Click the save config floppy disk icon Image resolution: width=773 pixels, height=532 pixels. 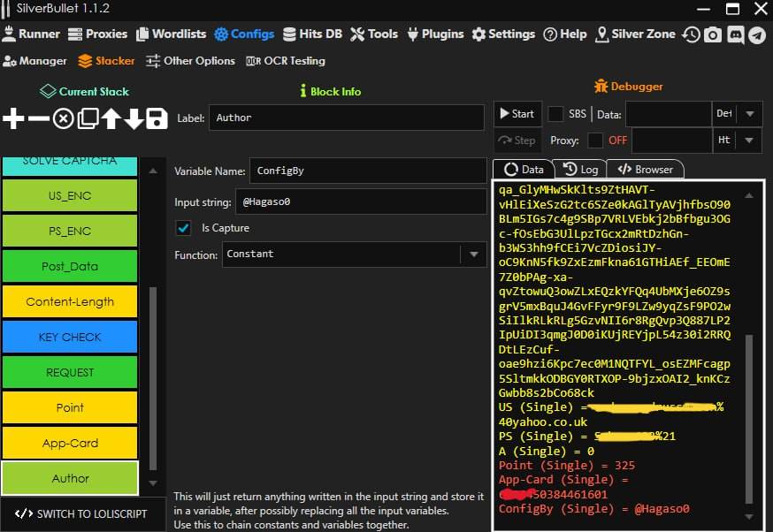coord(157,118)
